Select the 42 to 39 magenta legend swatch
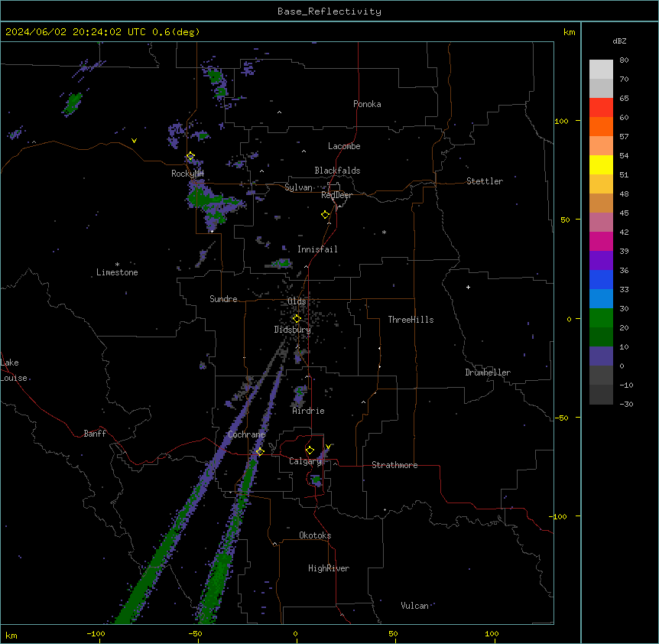 click(601, 241)
